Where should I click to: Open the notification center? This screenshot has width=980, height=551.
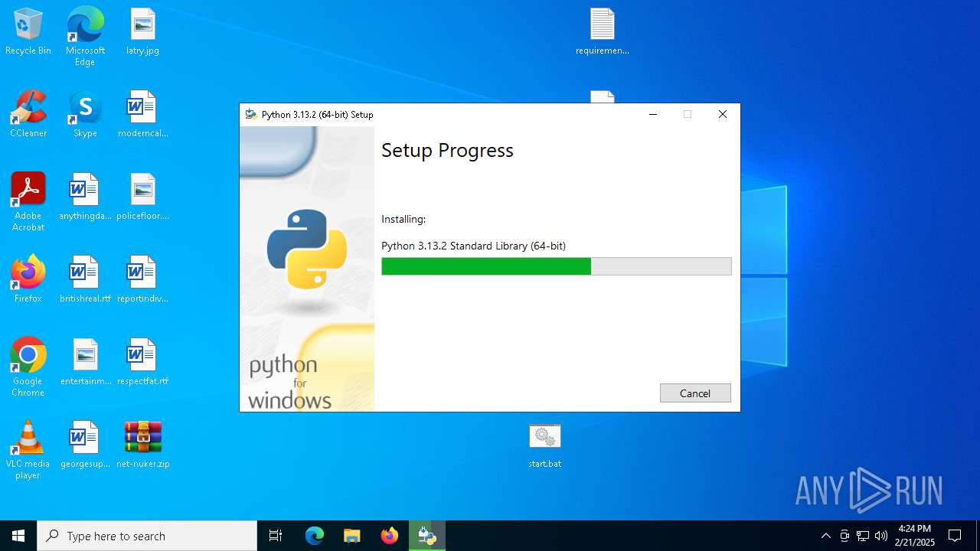pyautogui.click(x=955, y=536)
